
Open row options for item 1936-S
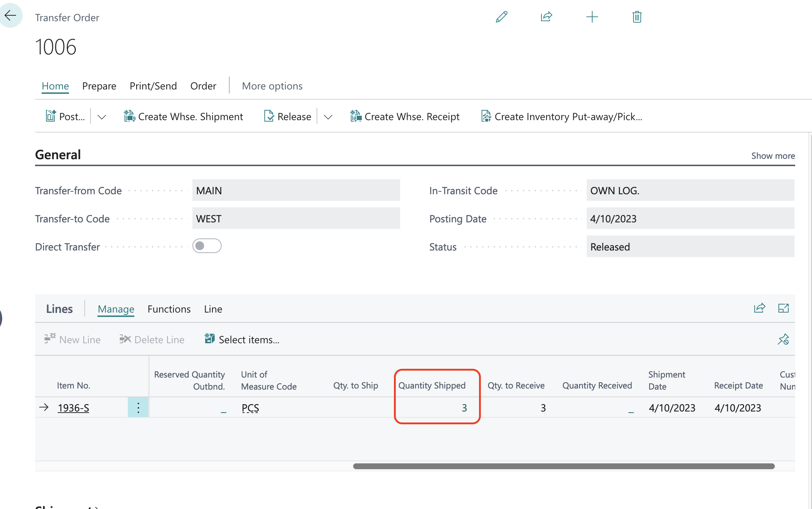[x=138, y=407]
